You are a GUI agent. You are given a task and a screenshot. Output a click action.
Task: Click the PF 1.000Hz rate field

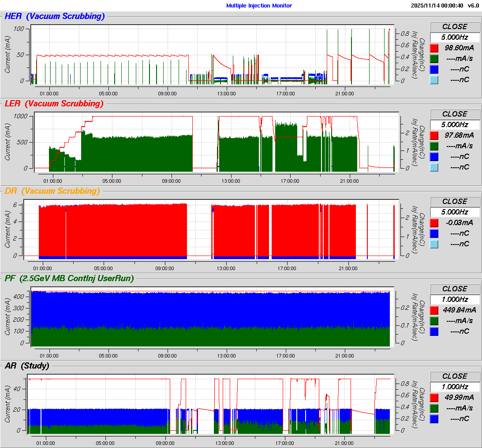(455, 300)
